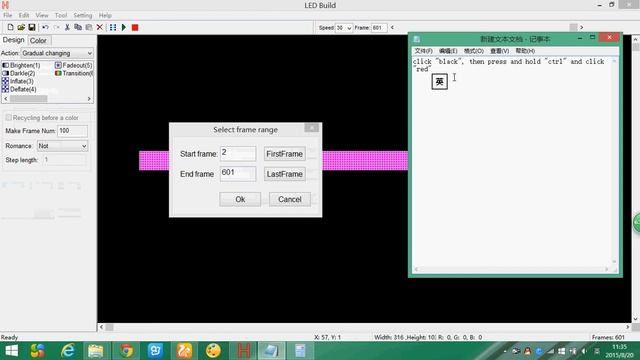Open Google Chrome from the taskbar
The height and width of the screenshot is (360, 640).
coord(126,351)
